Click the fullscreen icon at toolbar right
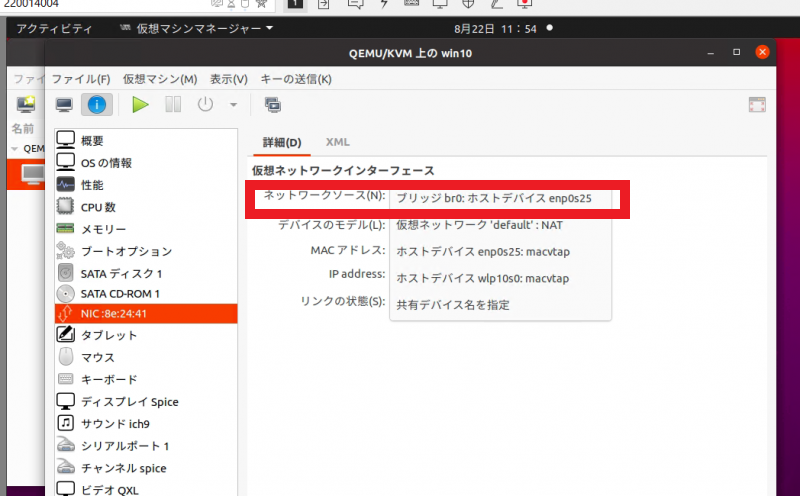This screenshot has width=800, height=496. [x=757, y=104]
